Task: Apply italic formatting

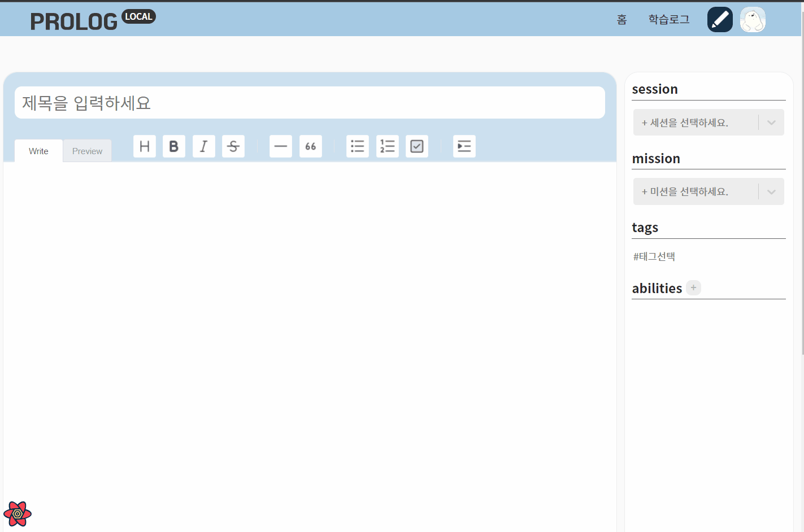Action: point(204,146)
